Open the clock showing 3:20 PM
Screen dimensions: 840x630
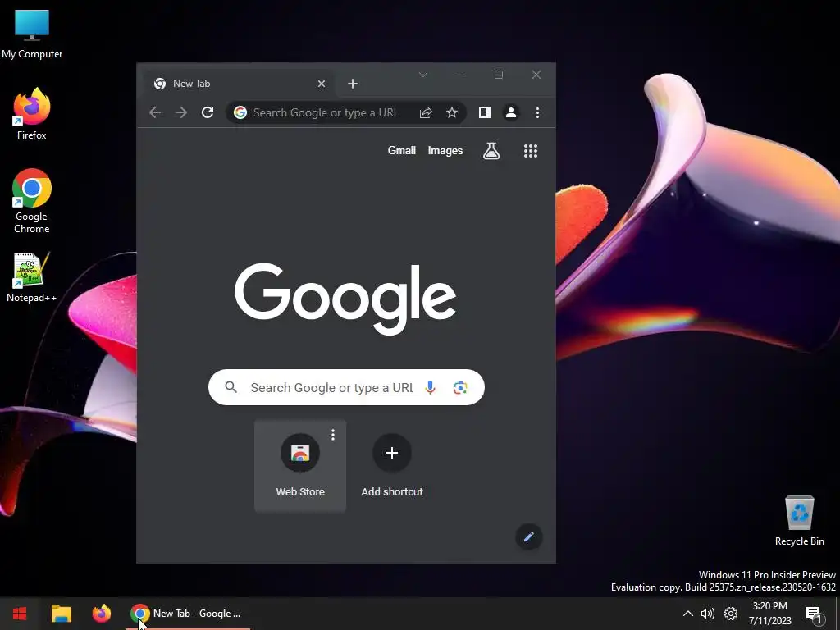[x=769, y=614]
